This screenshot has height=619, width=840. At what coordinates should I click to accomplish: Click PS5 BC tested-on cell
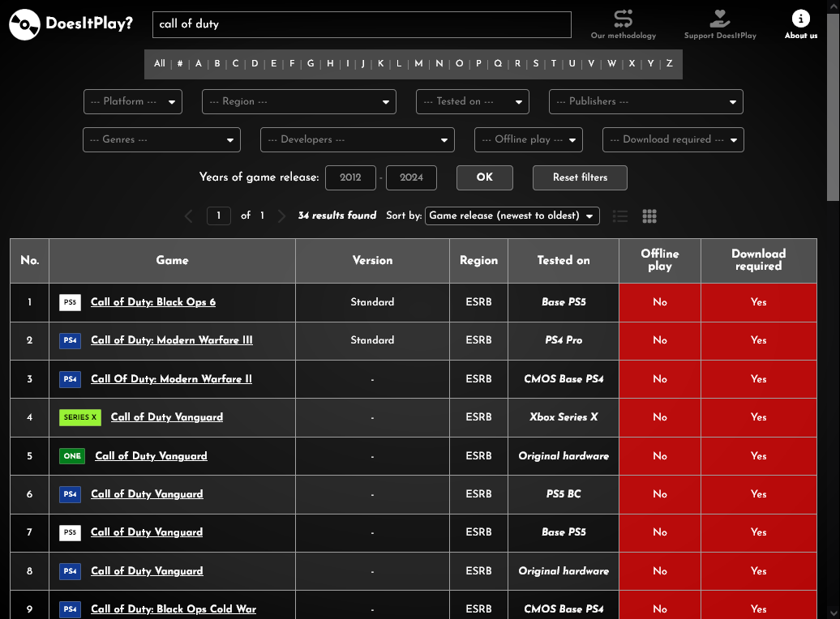coord(564,493)
